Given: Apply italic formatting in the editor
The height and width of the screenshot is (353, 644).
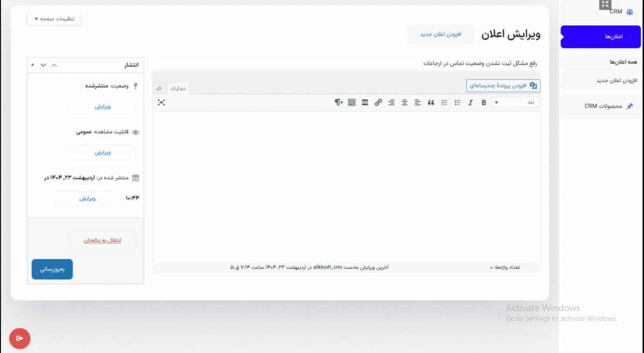Looking at the screenshot, I should [471, 103].
